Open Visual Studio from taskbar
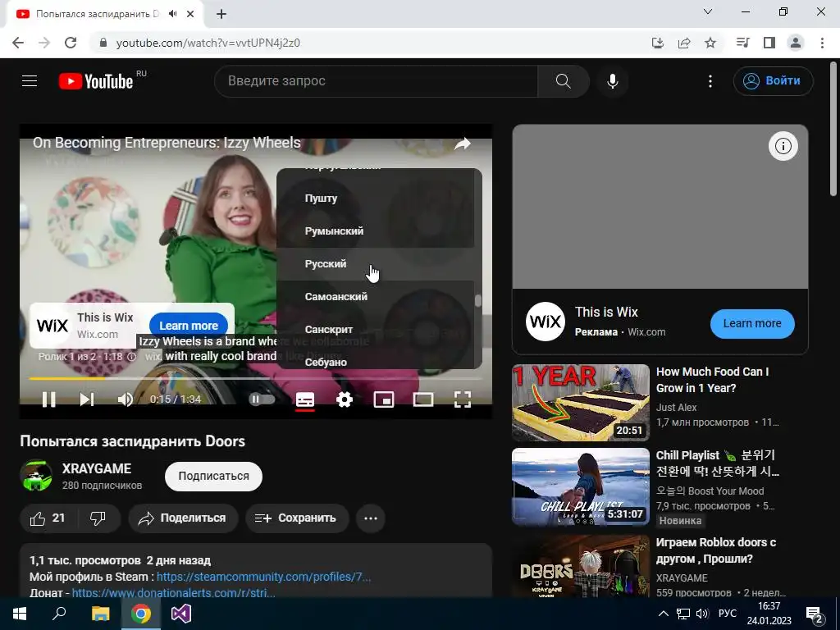Viewport: 840px width, 630px height. coord(181,614)
